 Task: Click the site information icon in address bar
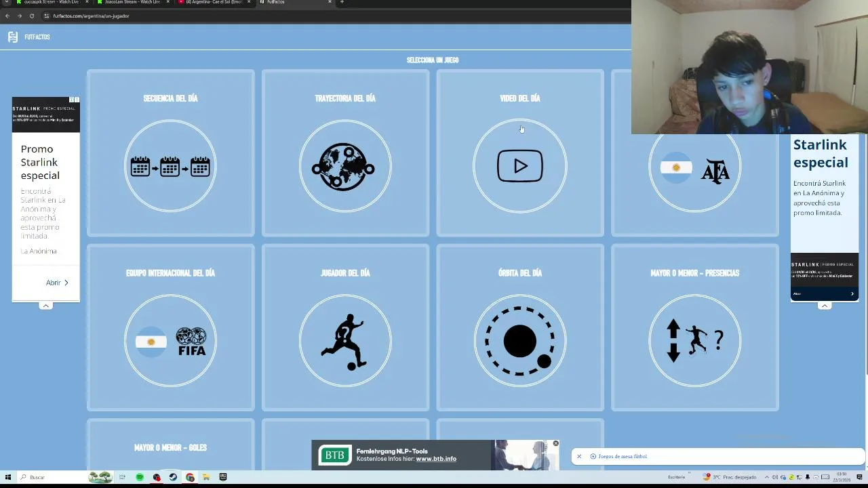pos(46,16)
